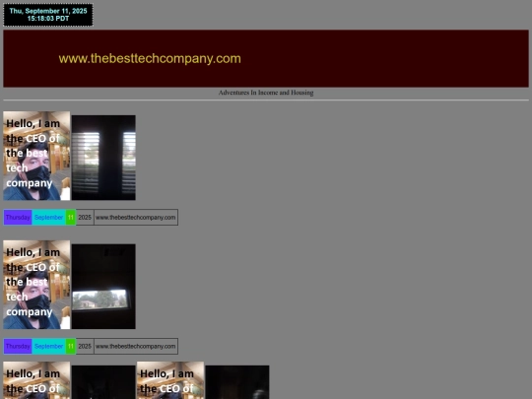Click green '11' cell below the dark room photo
532x399 pixels.
point(71,346)
